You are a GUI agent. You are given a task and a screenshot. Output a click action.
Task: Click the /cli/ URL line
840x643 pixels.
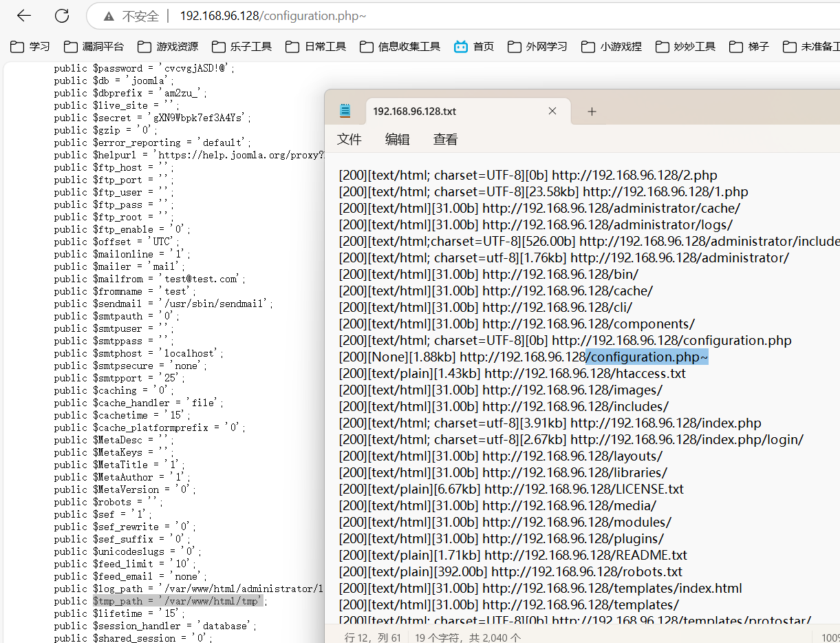[x=486, y=307]
